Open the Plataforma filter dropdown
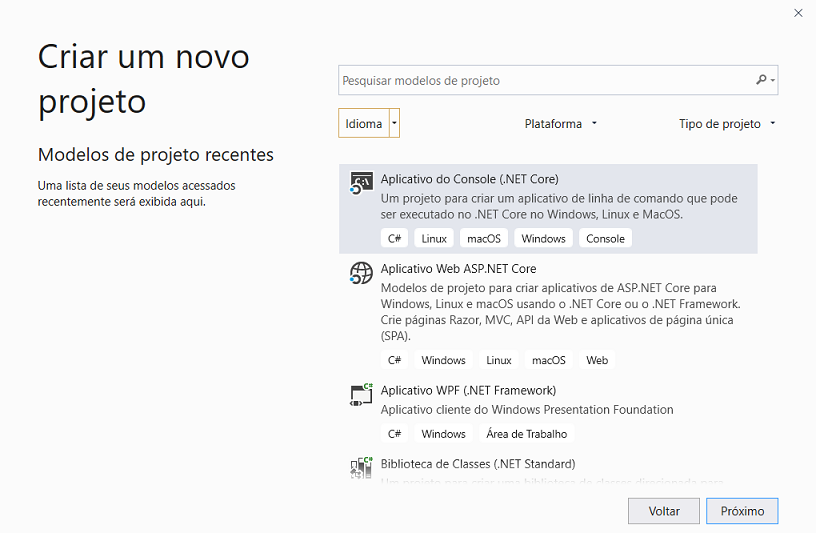Image resolution: width=816 pixels, height=533 pixels. [560, 124]
